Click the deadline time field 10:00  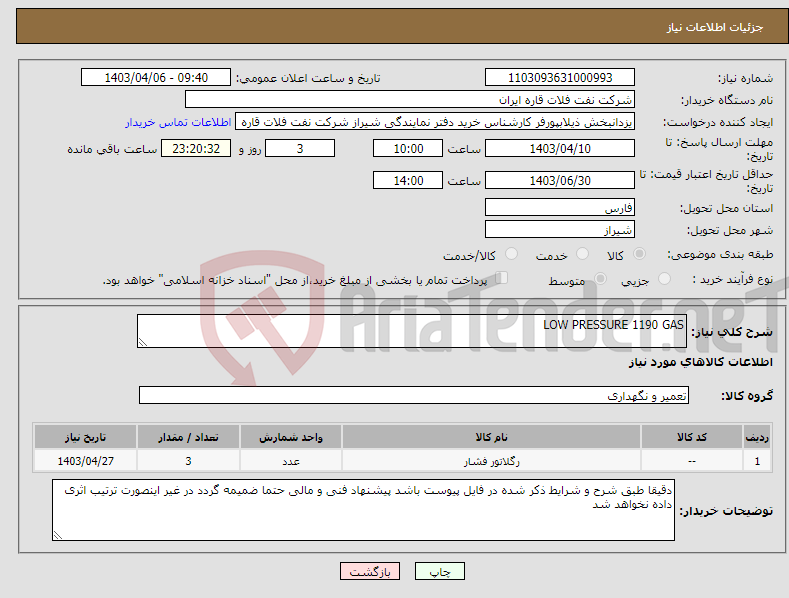click(x=408, y=148)
